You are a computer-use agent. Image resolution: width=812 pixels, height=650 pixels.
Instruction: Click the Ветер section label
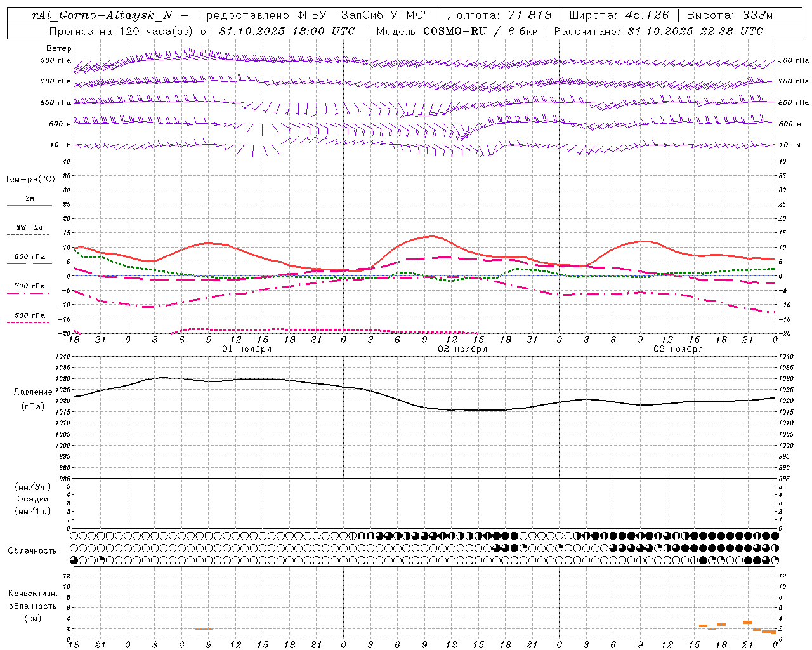coord(58,48)
